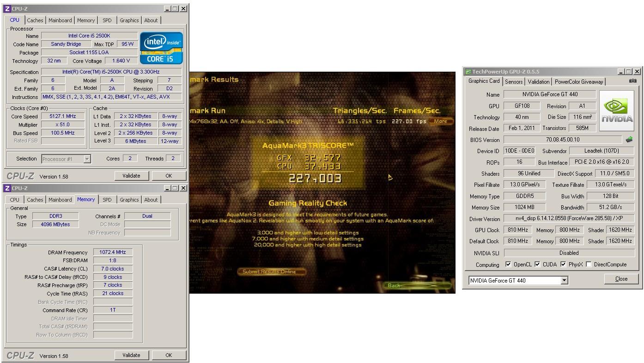Click the Intel Core i5 logo badge
The image size is (644, 363).
click(161, 48)
